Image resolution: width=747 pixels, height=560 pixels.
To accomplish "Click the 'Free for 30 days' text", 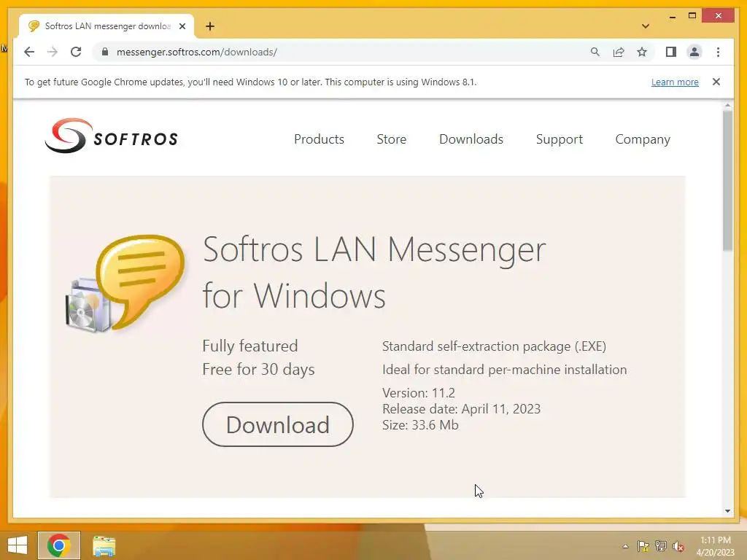I will [x=258, y=370].
